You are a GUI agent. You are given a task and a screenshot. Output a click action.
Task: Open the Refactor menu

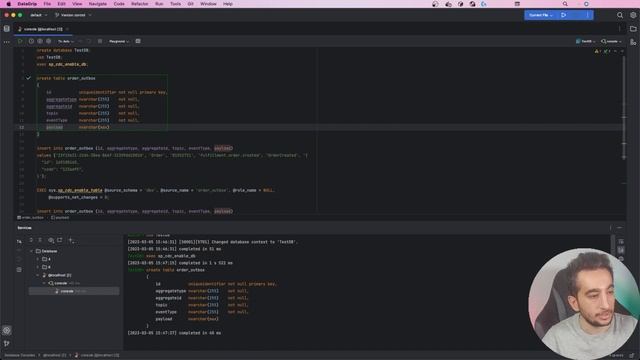click(140, 4)
